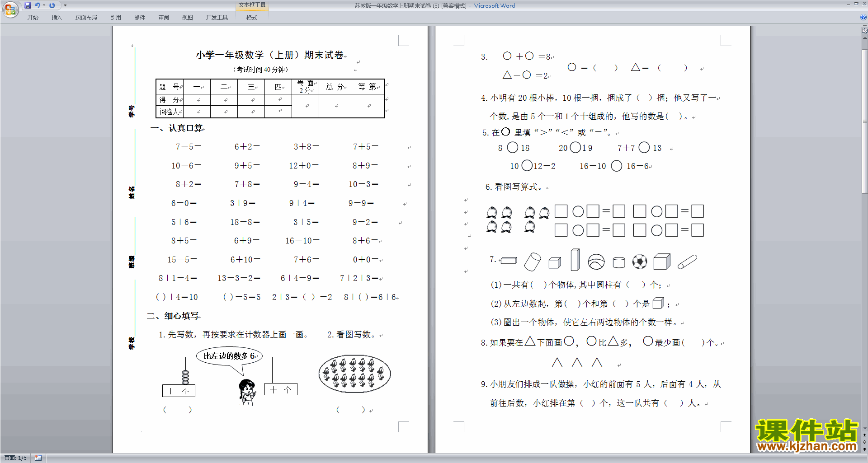Click the girl cartoon image
The width and height of the screenshot is (868, 463).
[x=247, y=392]
